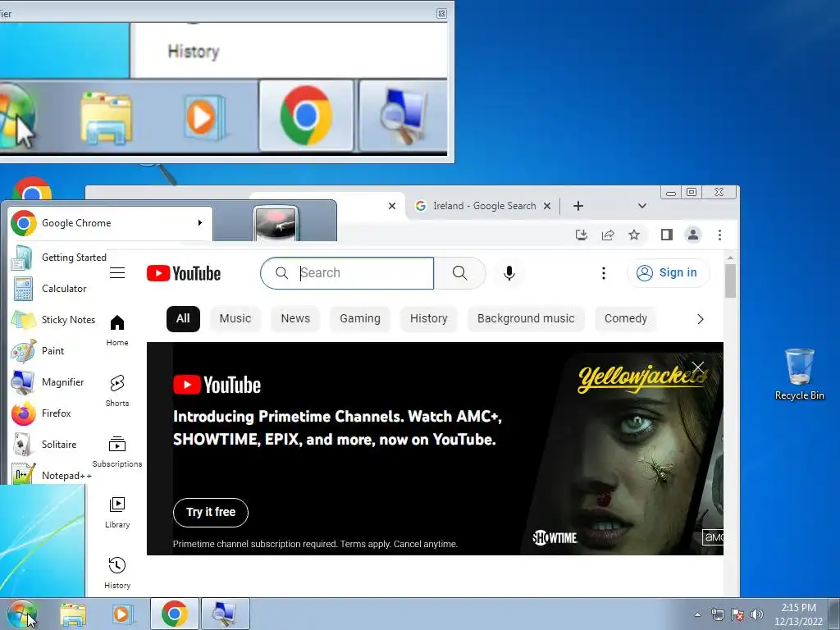Open Chrome tab search dropdown
The image size is (840, 630).
click(x=642, y=206)
